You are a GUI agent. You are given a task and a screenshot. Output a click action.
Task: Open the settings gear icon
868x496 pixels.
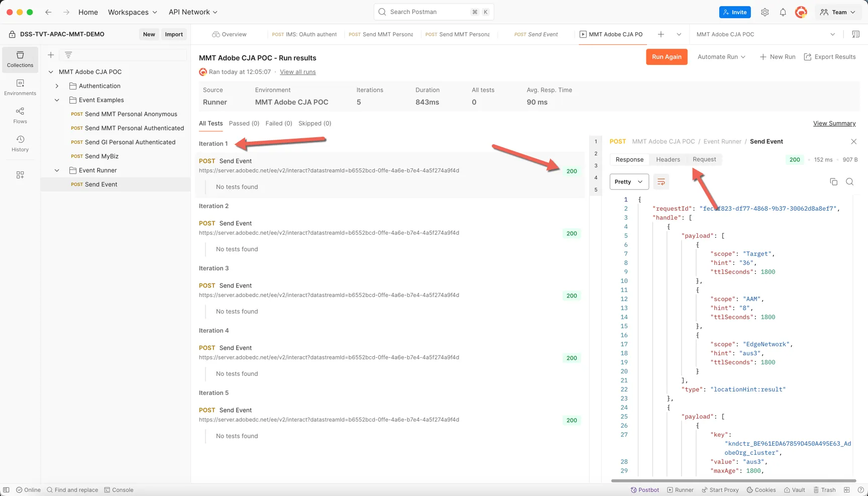765,12
